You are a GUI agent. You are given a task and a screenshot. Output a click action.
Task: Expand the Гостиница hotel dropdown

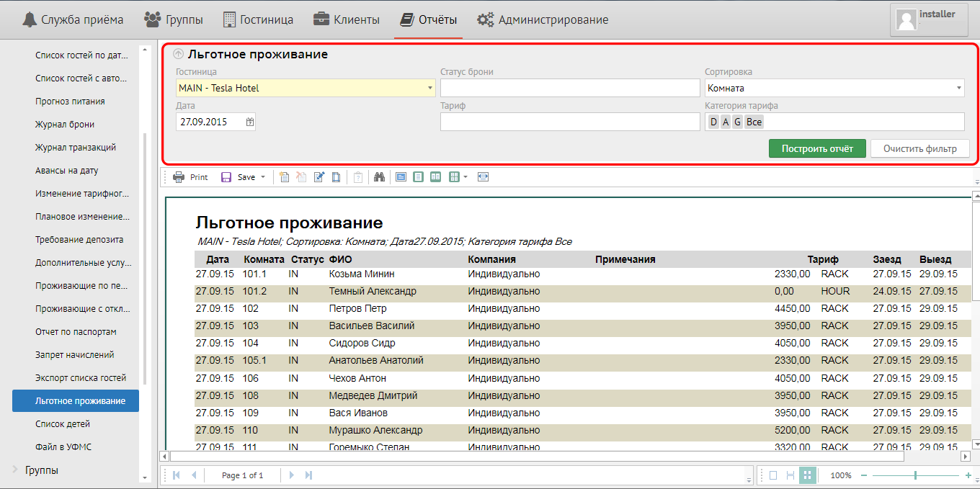pos(430,88)
